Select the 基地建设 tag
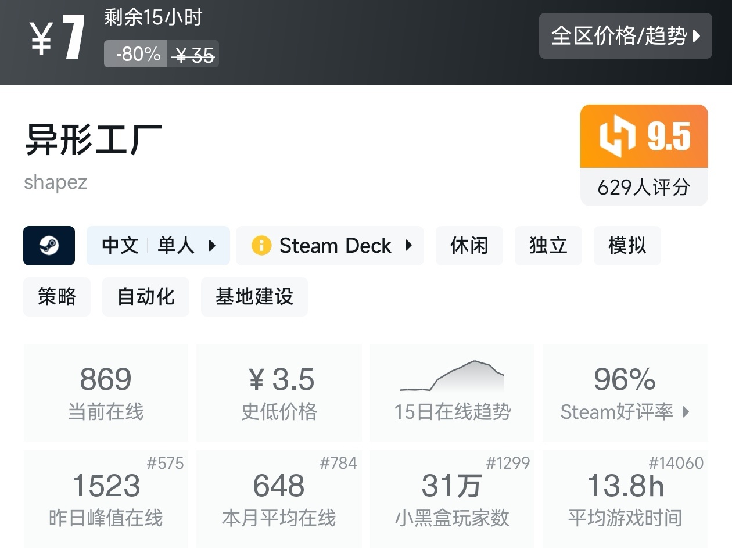Viewport: 732px width, 560px height. [254, 297]
